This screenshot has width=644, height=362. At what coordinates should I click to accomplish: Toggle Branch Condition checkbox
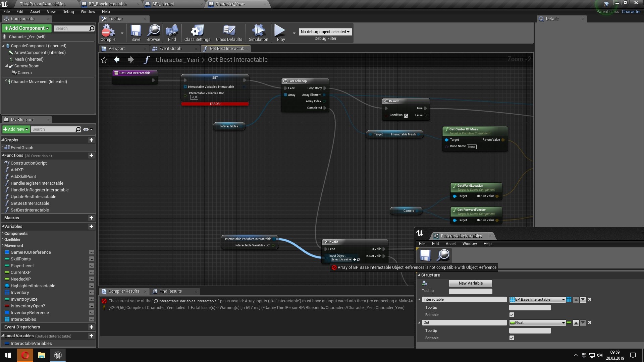[x=406, y=116]
